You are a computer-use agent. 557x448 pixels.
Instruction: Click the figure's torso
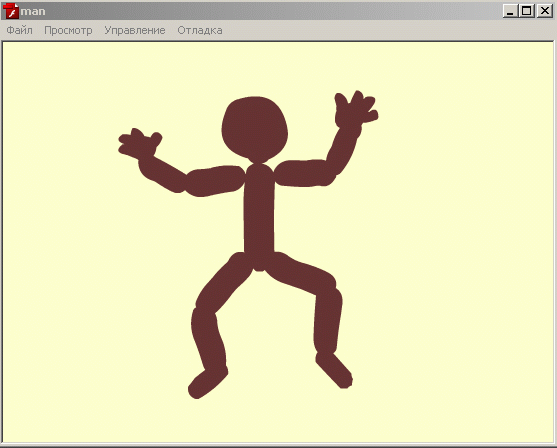[x=259, y=217]
